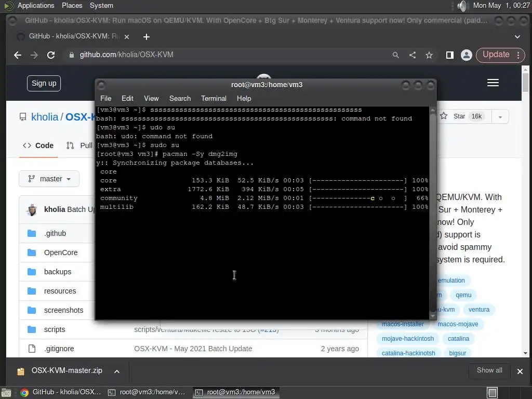The height and width of the screenshot is (399, 532).
Task: Open terminal File menu
Action: [x=105, y=98]
